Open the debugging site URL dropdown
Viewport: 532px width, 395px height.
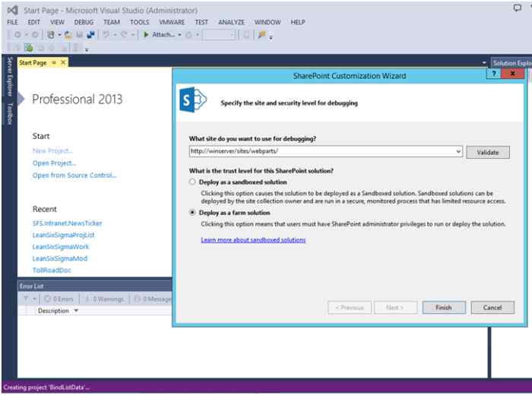tap(458, 151)
